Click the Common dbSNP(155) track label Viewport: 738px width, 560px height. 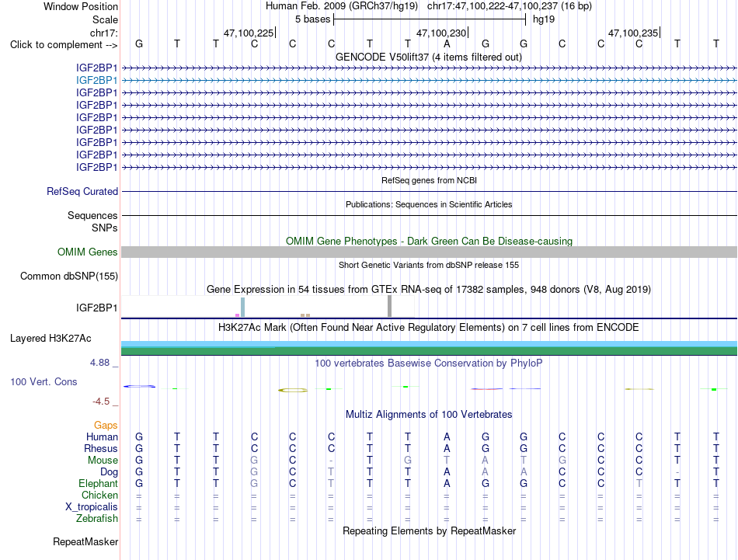(69, 277)
